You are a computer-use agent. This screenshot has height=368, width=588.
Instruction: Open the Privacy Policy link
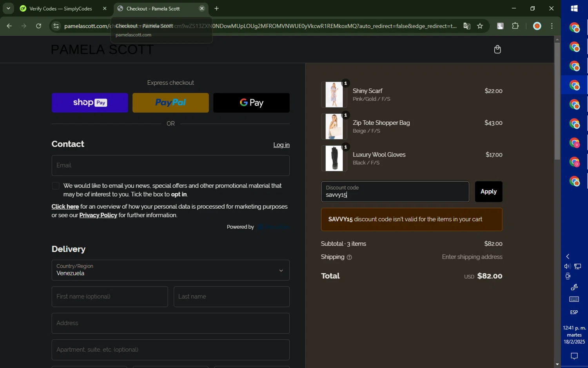point(98,215)
